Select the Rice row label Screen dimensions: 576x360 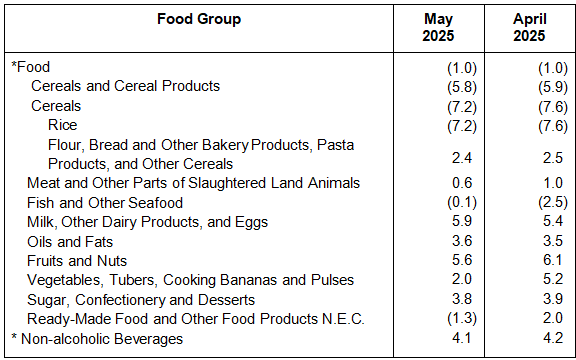62,125
